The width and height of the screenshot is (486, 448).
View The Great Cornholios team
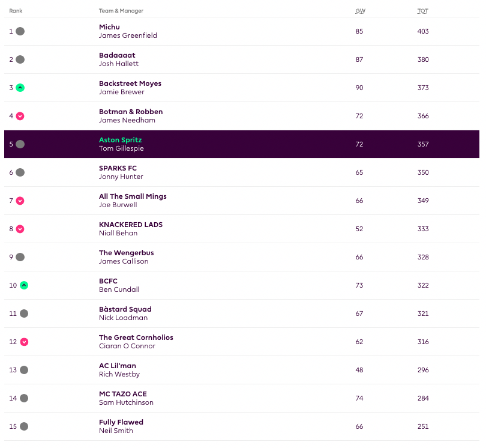pos(136,338)
